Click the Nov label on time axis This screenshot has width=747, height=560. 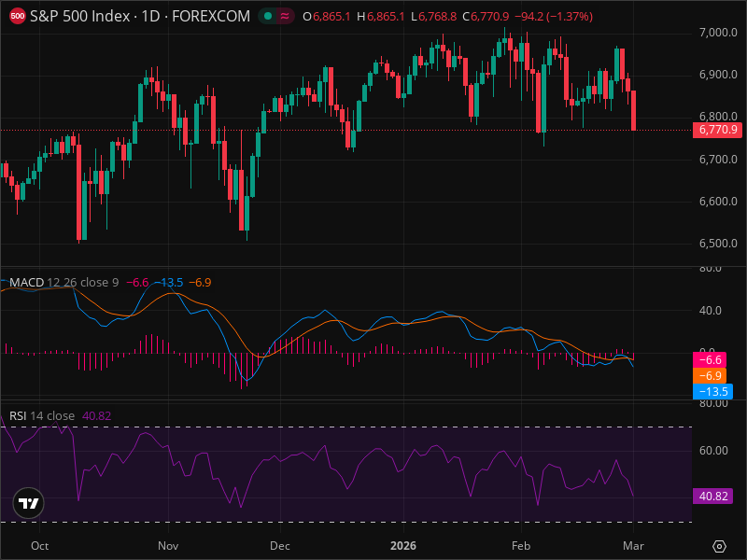pos(168,546)
